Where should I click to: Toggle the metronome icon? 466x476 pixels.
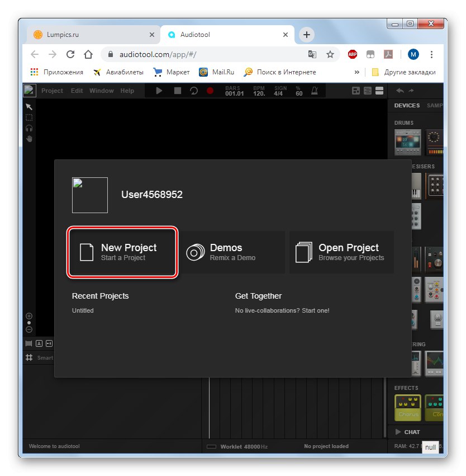[x=315, y=91]
